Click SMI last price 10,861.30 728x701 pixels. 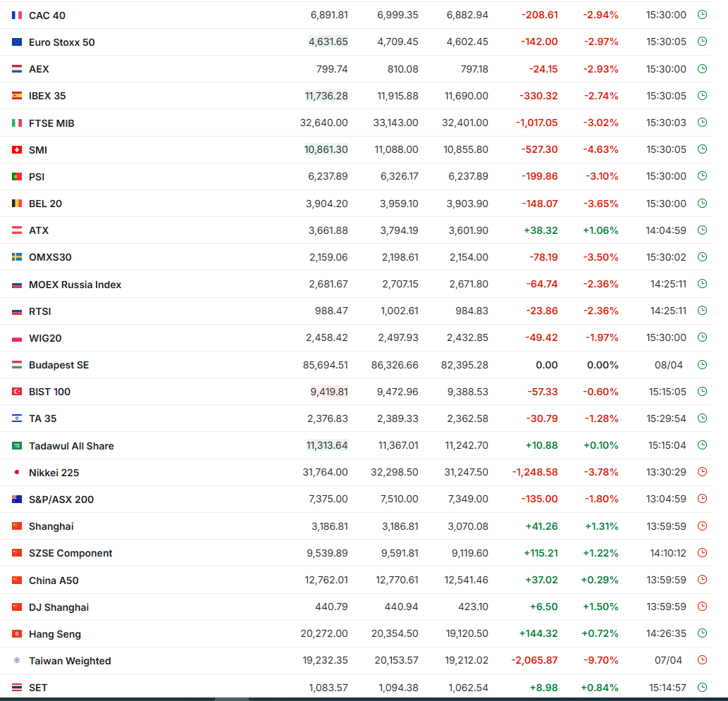point(326,149)
